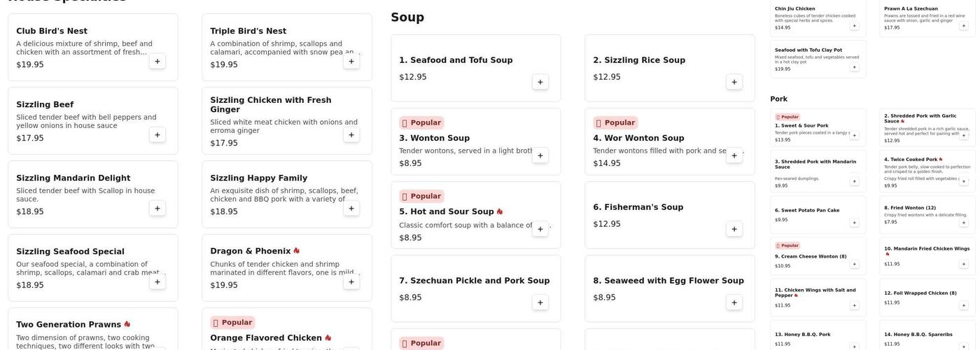
Task: Add Wonton Soup with its plus button
Action: click(540, 155)
